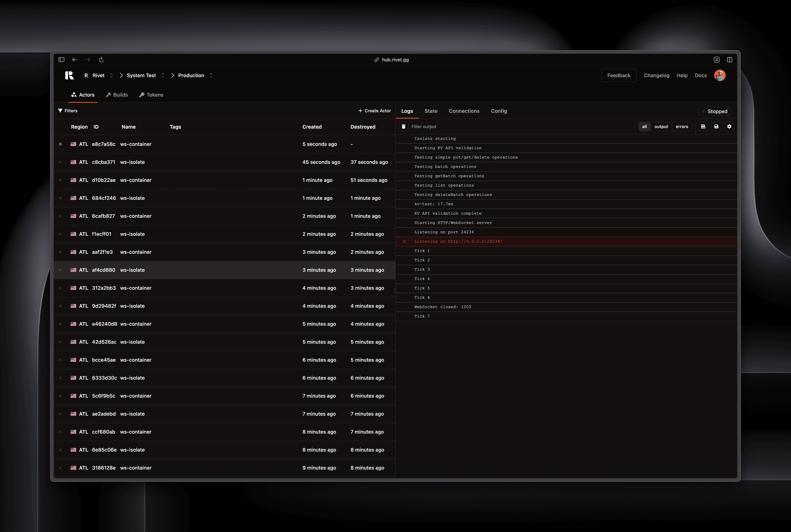Select actor row 684cf246
791x532 pixels.
coord(225,198)
